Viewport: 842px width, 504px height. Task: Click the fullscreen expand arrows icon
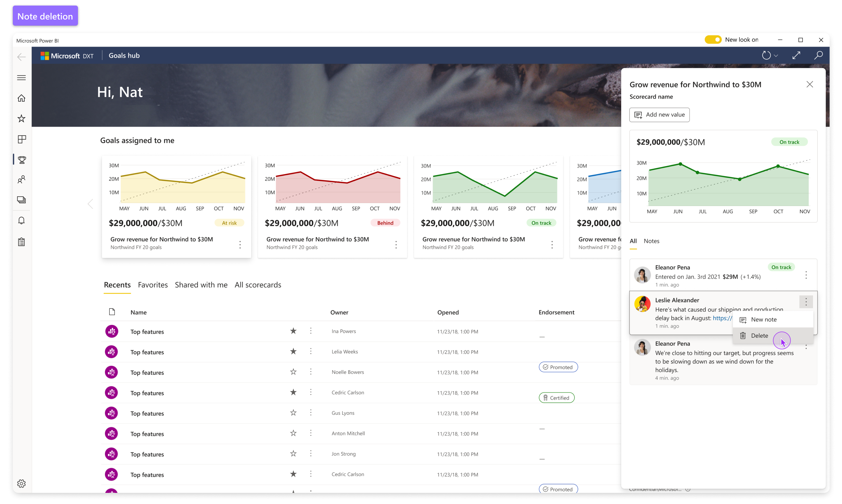pos(796,55)
